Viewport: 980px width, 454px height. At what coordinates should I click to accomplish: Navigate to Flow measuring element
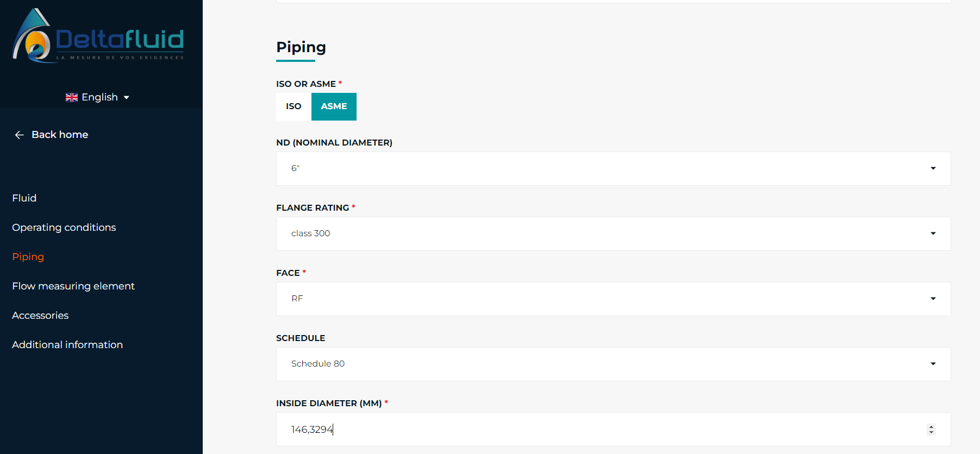pyautogui.click(x=73, y=286)
